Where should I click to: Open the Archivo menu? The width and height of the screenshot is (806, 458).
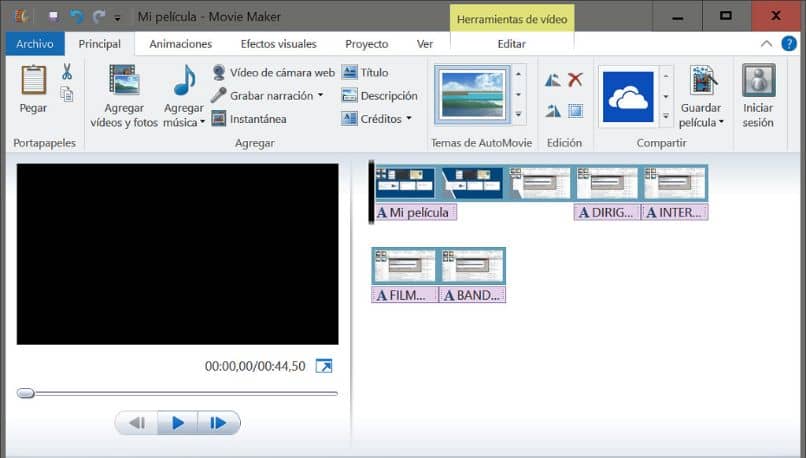(x=35, y=44)
